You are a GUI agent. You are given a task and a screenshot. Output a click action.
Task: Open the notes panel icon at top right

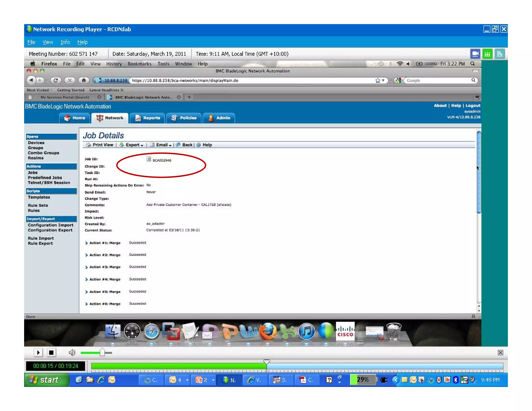tap(499, 54)
